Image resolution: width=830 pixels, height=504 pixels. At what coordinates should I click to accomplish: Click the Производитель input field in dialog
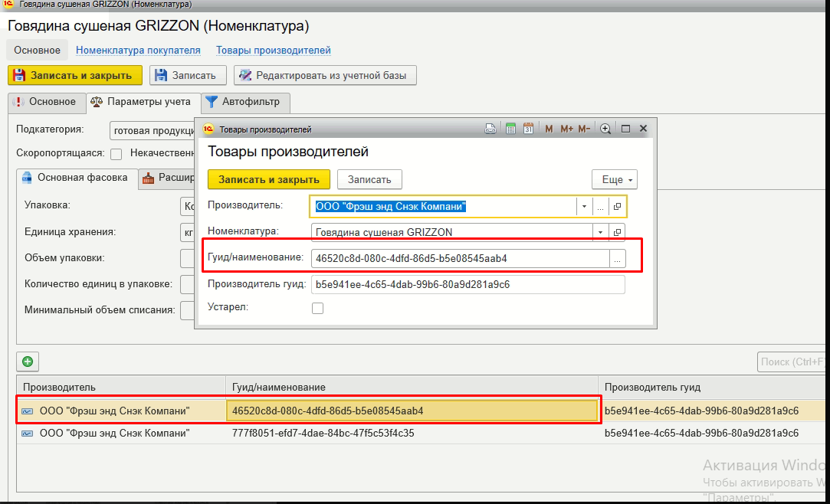(444, 206)
